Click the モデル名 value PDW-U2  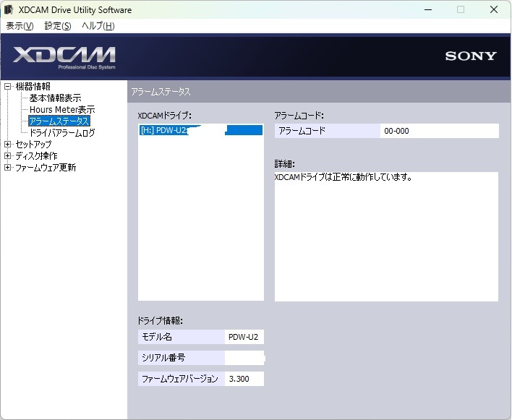(244, 337)
